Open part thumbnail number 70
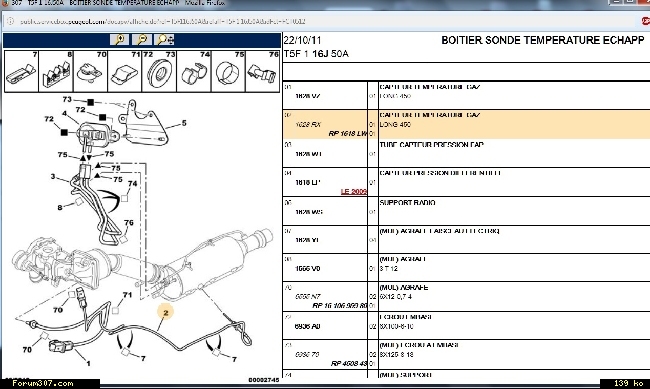650x389 pixels. coord(90,71)
